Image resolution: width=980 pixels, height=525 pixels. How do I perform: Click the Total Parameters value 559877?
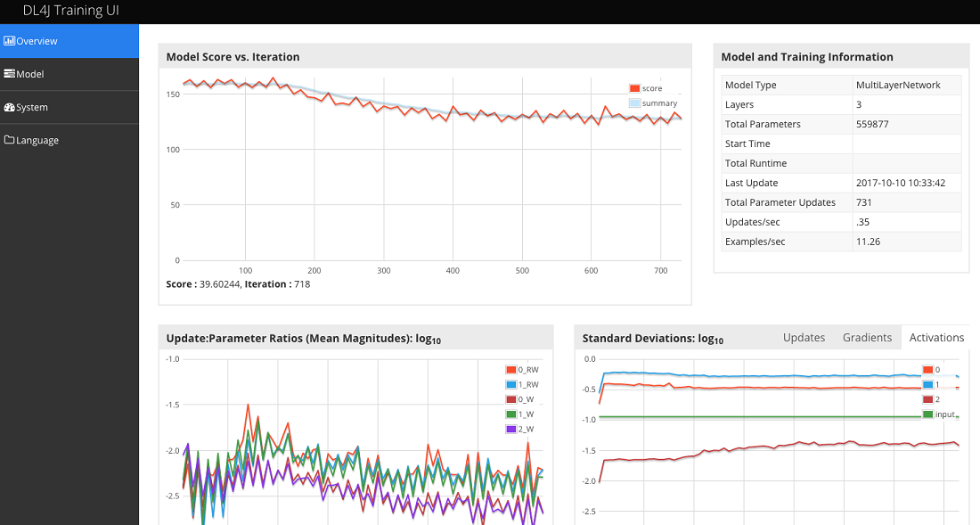click(x=872, y=124)
